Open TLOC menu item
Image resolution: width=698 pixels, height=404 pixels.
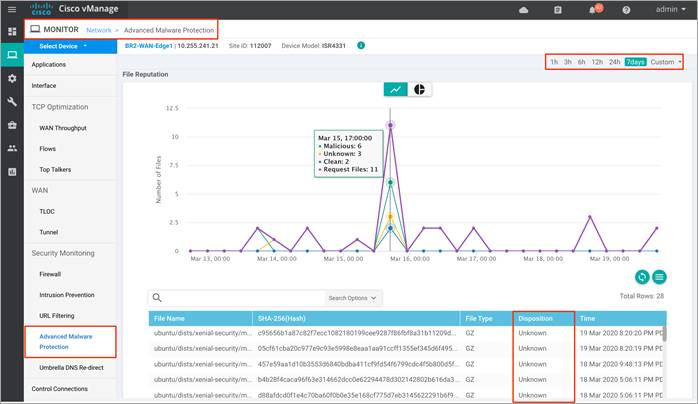point(47,211)
